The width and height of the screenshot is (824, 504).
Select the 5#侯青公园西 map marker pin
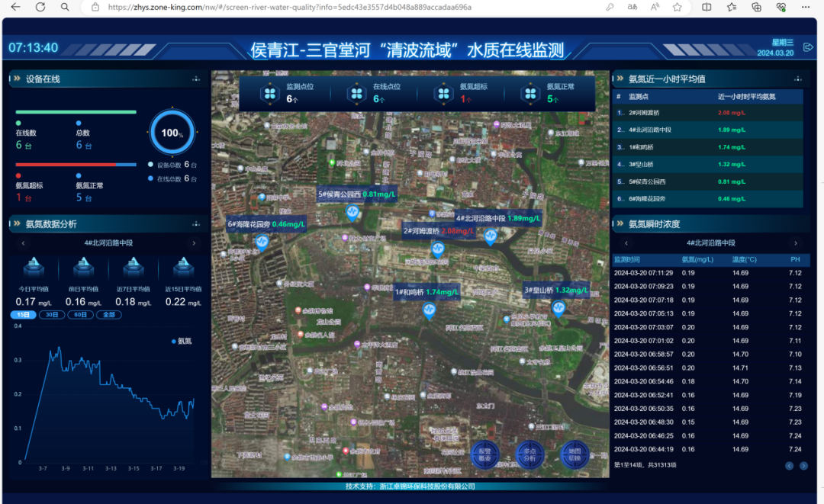[352, 213]
